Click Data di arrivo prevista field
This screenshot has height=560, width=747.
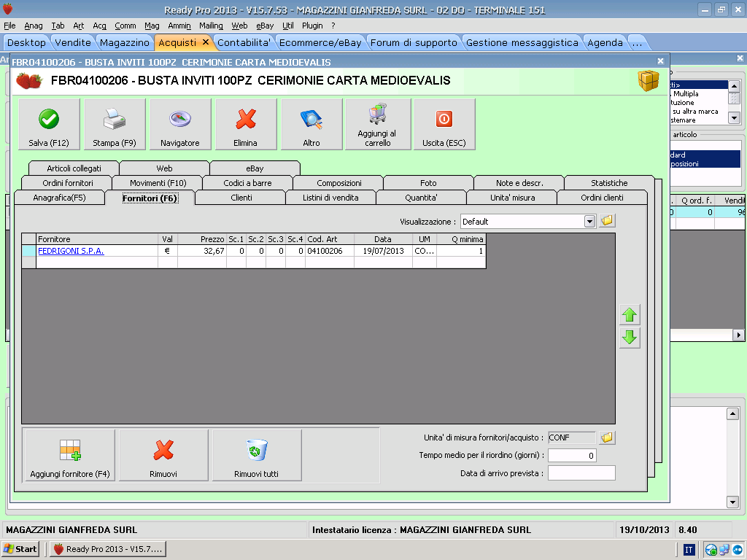click(581, 473)
